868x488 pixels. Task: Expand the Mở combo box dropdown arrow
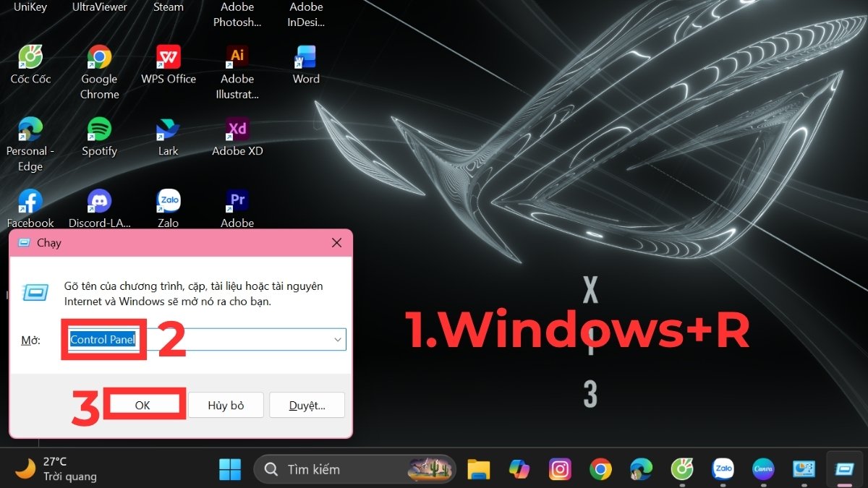pos(338,340)
